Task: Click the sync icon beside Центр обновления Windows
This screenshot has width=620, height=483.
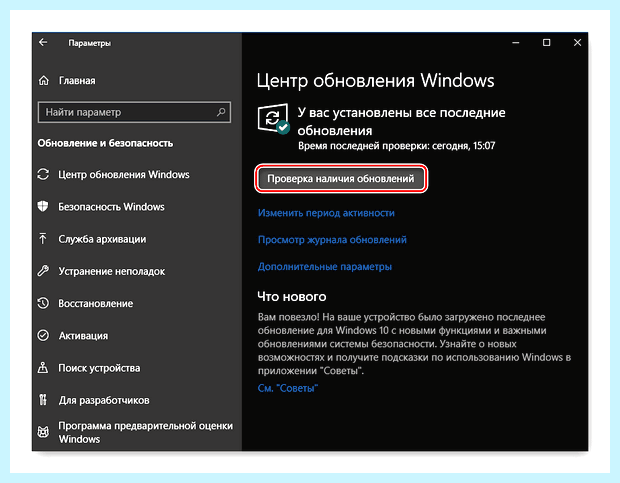Action: click(x=43, y=174)
